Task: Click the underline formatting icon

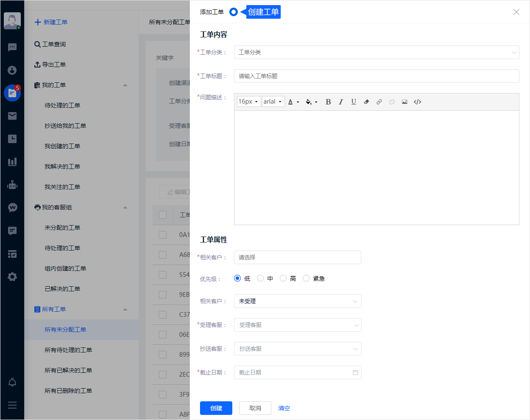Action: (x=353, y=102)
